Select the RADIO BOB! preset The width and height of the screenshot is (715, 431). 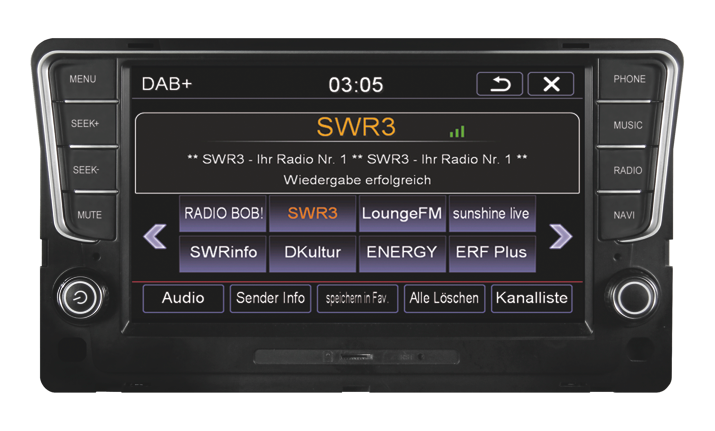[x=223, y=213]
